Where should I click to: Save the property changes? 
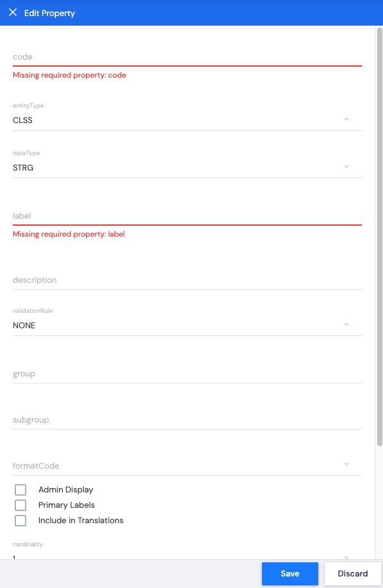coord(289,574)
